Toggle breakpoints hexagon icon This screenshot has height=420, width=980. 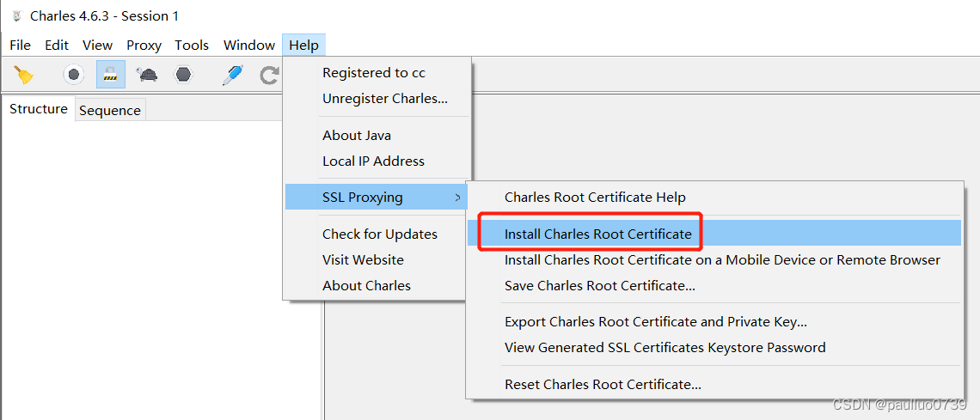tap(183, 75)
